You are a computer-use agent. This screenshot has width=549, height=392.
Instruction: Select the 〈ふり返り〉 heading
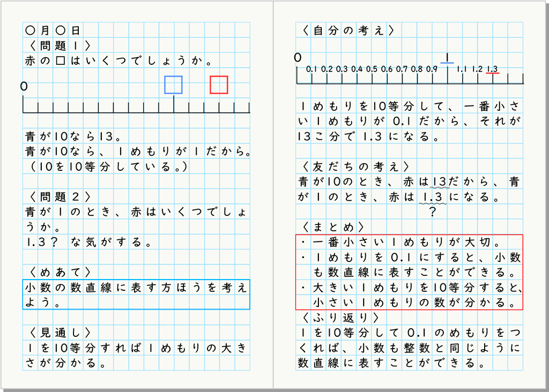(340, 318)
